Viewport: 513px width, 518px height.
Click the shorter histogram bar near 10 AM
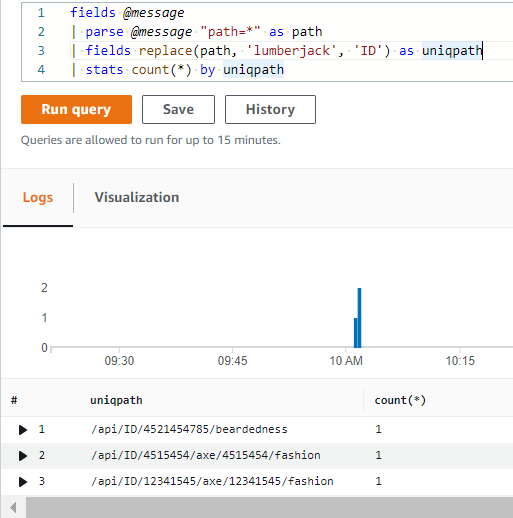356,333
